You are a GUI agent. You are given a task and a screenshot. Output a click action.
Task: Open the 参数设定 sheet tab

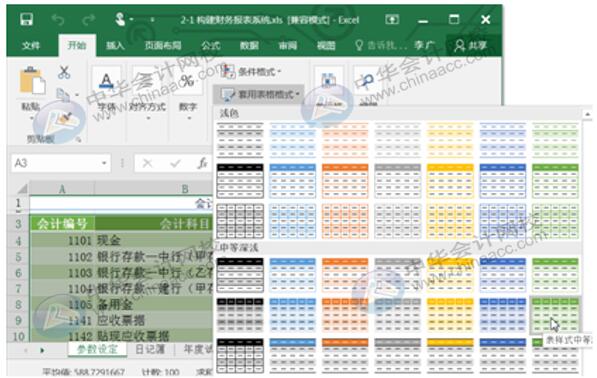(x=97, y=349)
